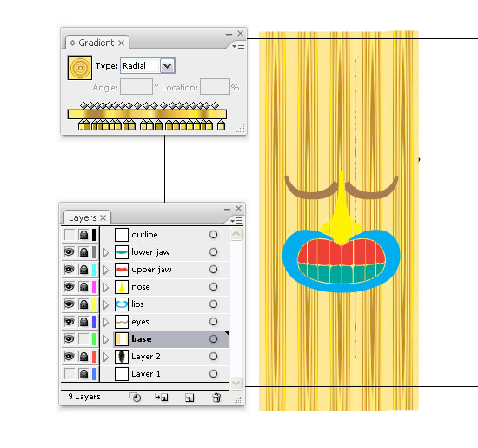Click the Layers panel scroll down arrow
The width and height of the screenshot is (478, 448).
pyautogui.click(x=236, y=383)
